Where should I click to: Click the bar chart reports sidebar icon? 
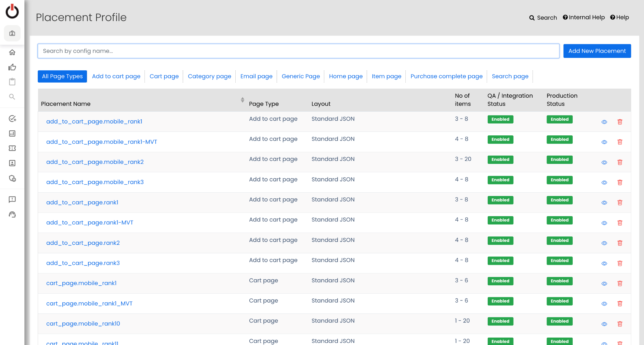12,134
